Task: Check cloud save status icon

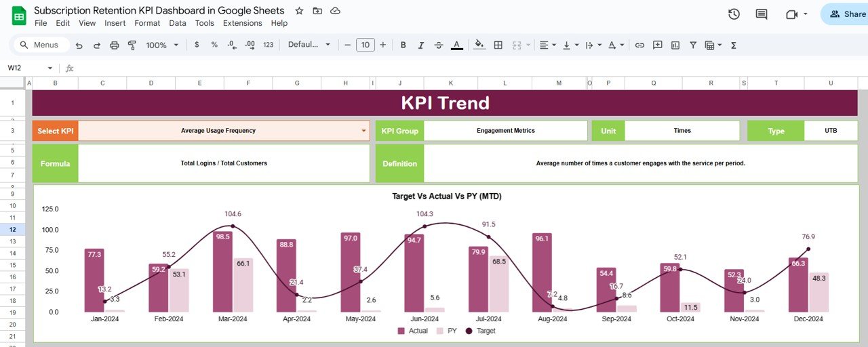Action: pyautogui.click(x=335, y=11)
